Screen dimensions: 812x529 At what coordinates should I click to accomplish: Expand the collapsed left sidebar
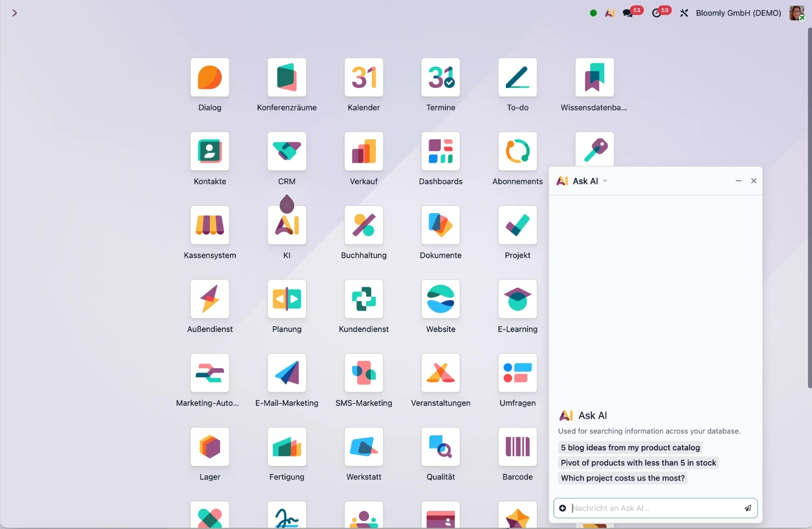14,13
